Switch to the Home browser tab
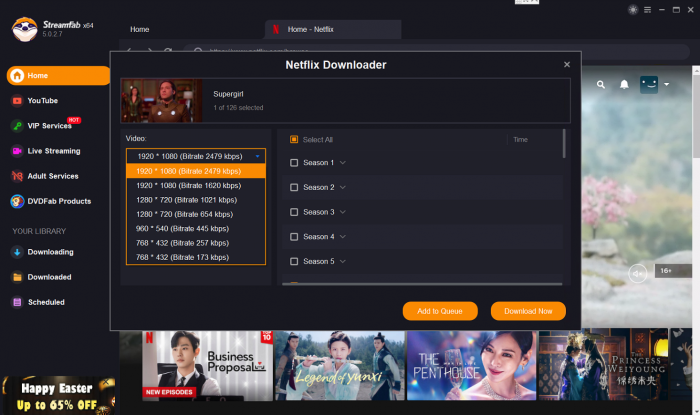Viewport: 700px width, 415px height. coord(140,29)
